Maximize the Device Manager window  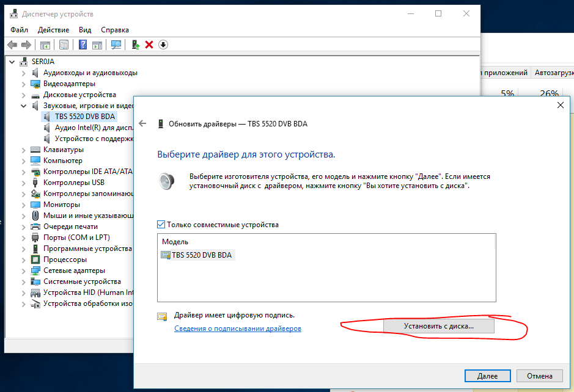pyautogui.click(x=438, y=13)
